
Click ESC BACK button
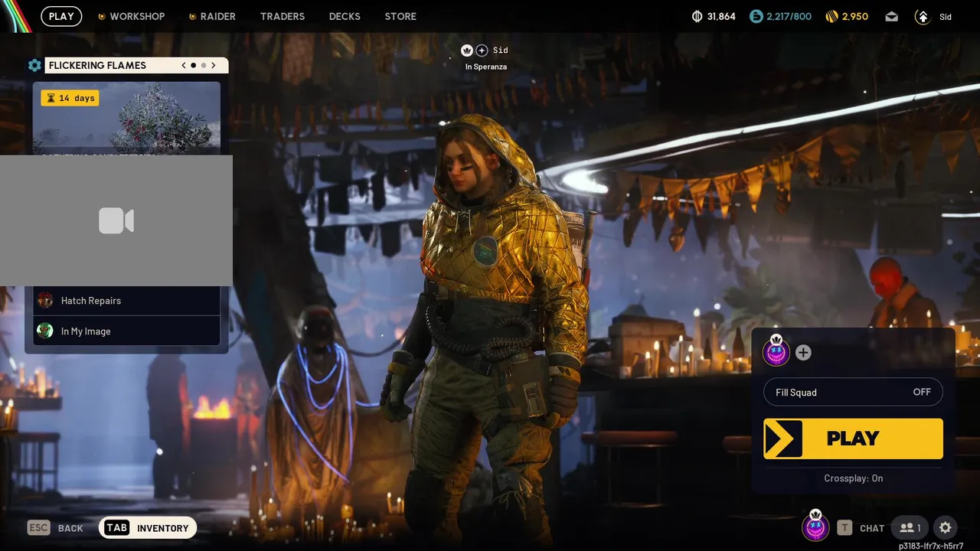[x=55, y=528]
